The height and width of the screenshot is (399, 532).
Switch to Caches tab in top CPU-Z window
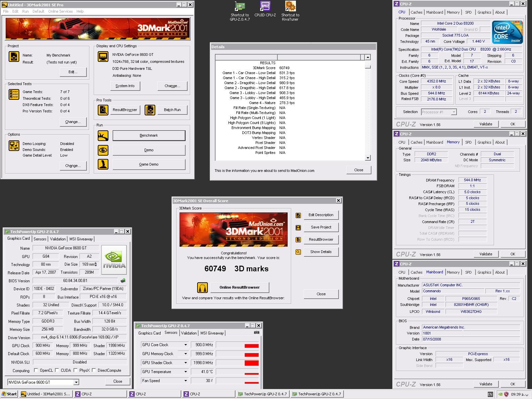pos(416,12)
